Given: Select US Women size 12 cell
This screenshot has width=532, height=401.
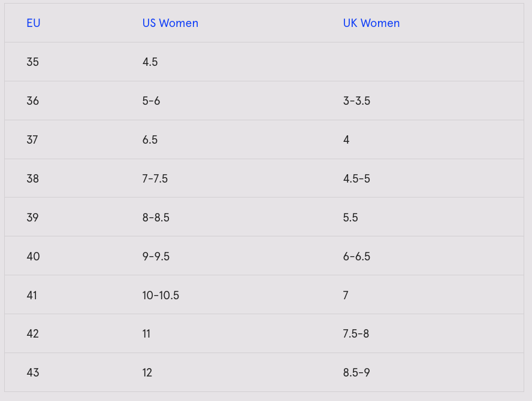Looking at the screenshot, I should point(147,372).
